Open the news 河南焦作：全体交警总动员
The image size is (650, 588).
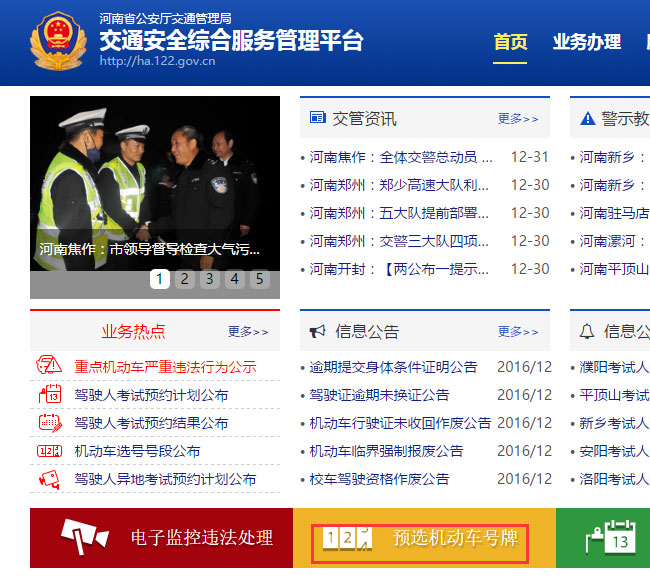coord(401,157)
